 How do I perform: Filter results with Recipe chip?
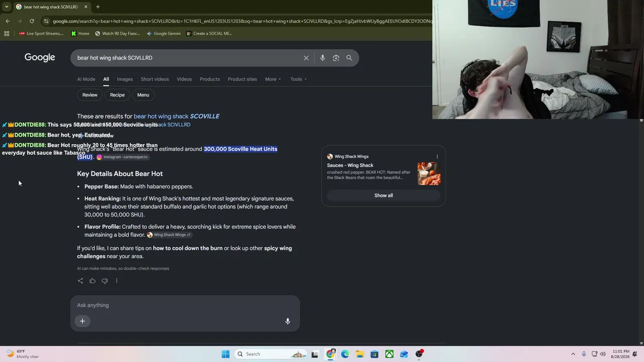tap(117, 95)
